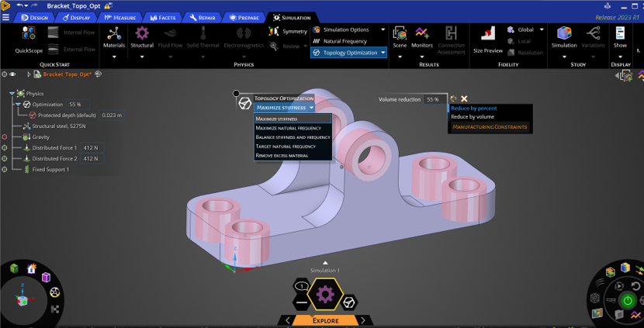The height and width of the screenshot is (328, 644).
Task: Switch to the Design tab
Action: [34, 18]
